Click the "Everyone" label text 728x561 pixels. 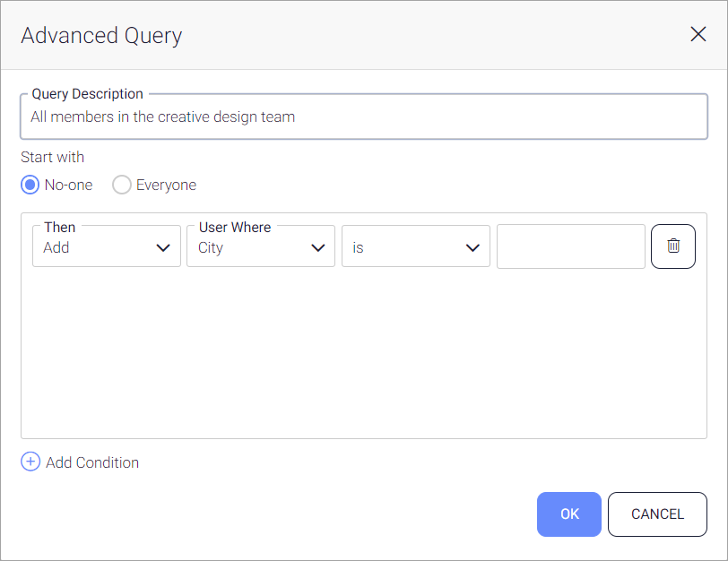(x=166, y=185)
